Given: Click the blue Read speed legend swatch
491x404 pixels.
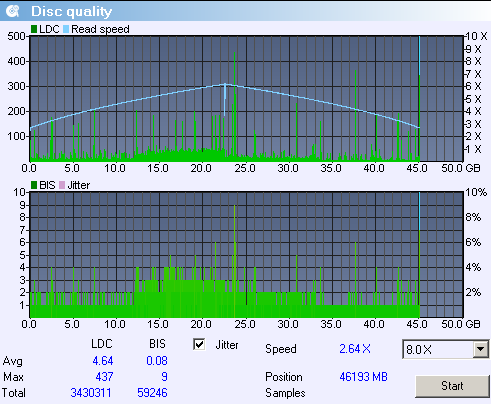Looking at the screenshot, I should click(x=66, y=29).
